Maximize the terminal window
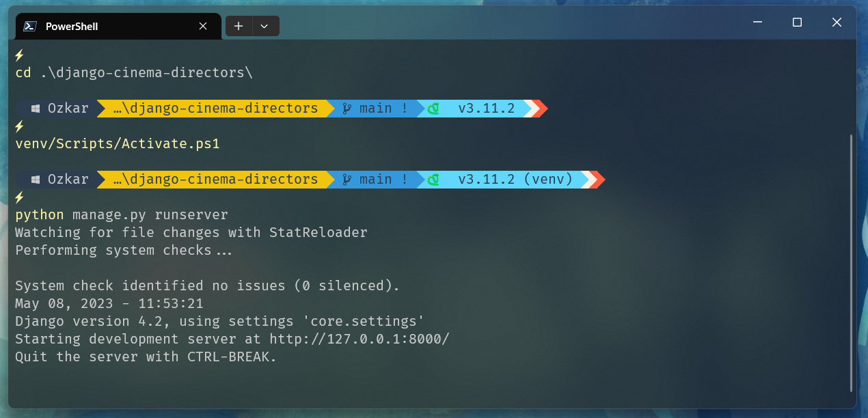Viewport: 868px width, 418px height. (x=797, y=23)
